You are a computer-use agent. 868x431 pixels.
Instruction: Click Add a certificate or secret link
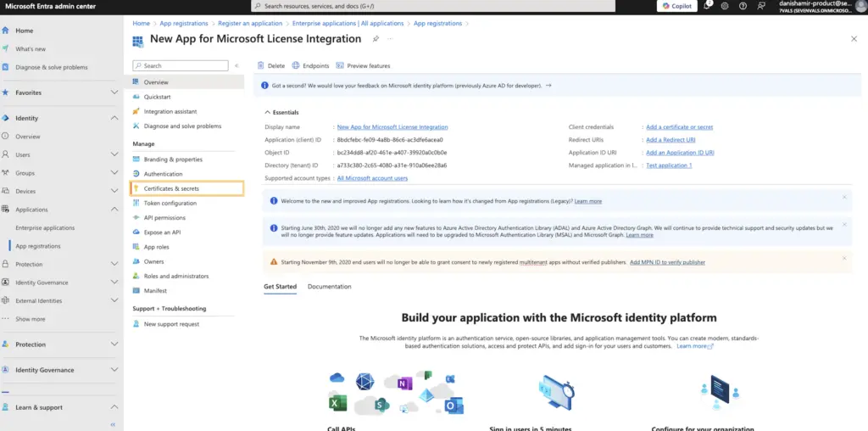click(x=679, y=127)
